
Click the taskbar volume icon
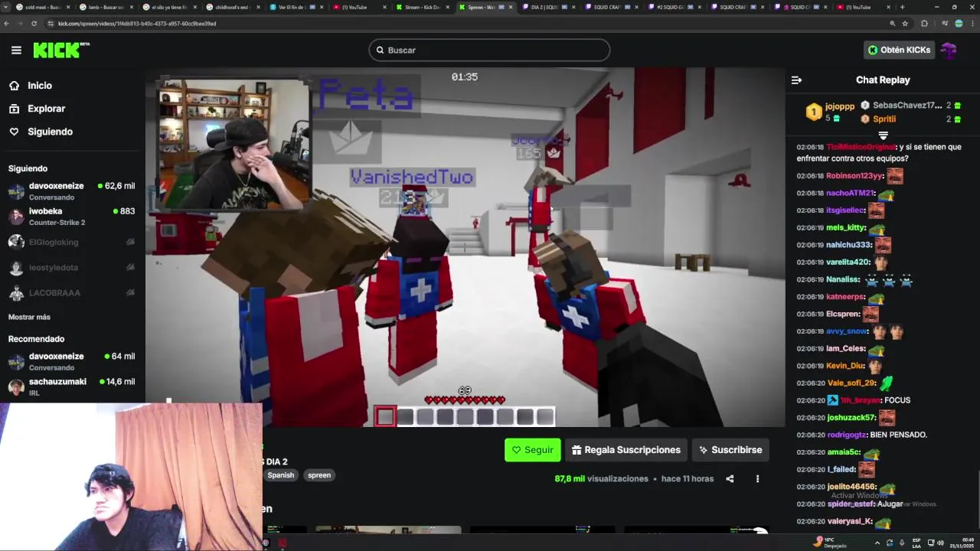tap(939, 543)
